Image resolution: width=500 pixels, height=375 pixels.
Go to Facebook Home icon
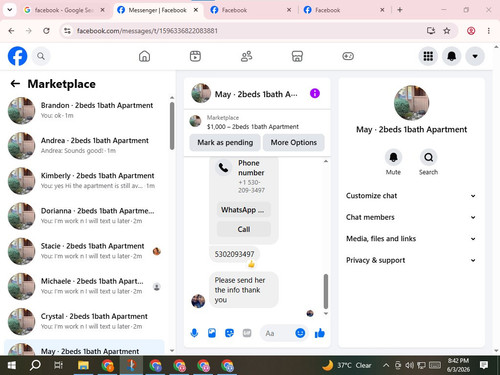[x=144, y=56]
